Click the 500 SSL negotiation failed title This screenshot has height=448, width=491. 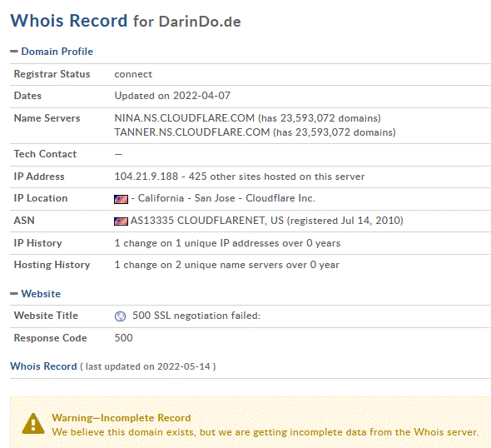[196, 316]
